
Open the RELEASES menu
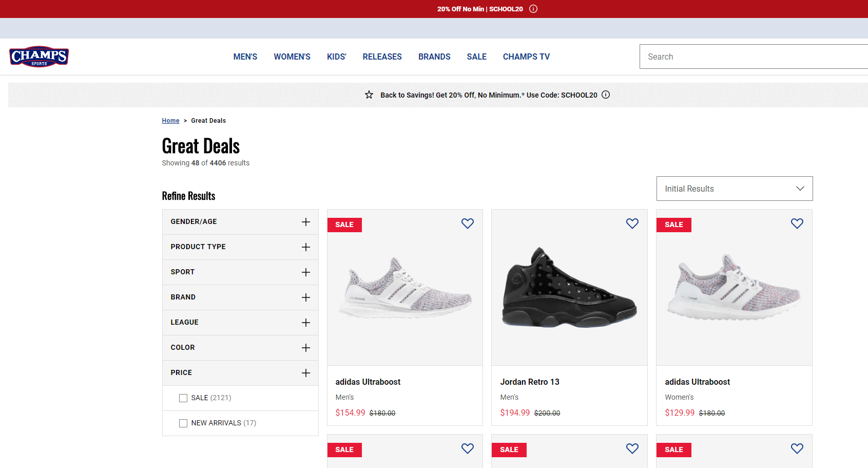pyautogui.click(x=382, y=57)
